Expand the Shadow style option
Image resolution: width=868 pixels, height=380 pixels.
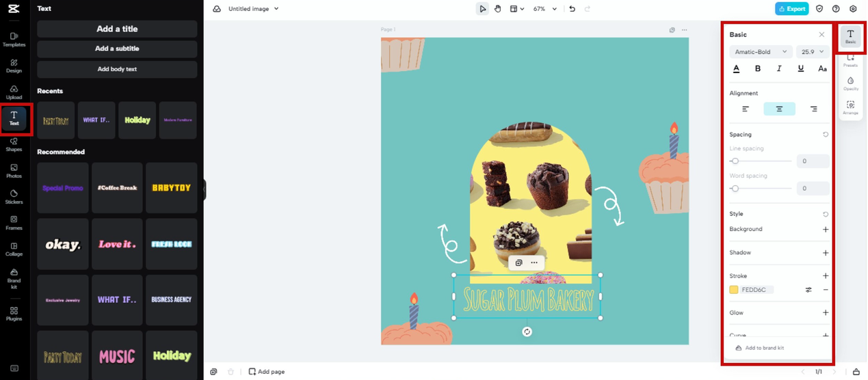pyautogui.click(x=826, y=253)
